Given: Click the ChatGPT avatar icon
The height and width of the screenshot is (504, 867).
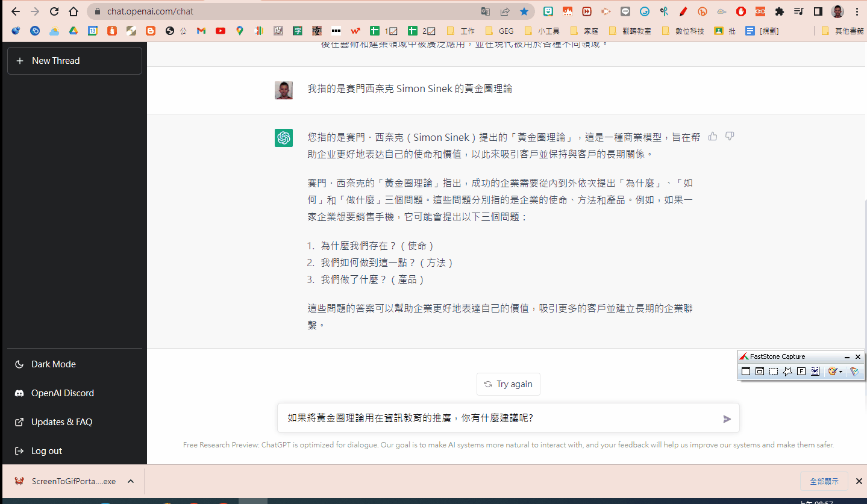Looking at the screenshot, I should tap(284, 138).
